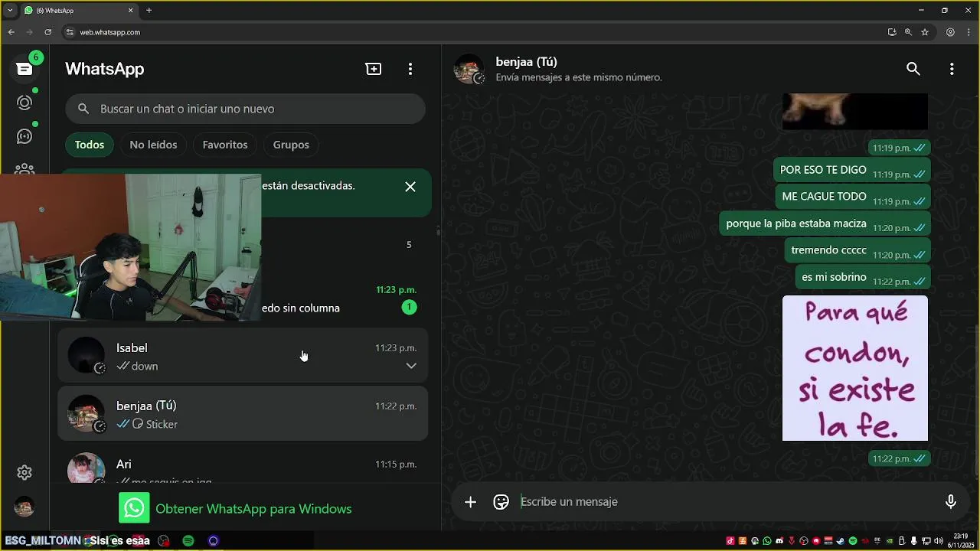Open Spotify from the left taskbar
The height and width of the screenshot is (551, 980).
188,541
